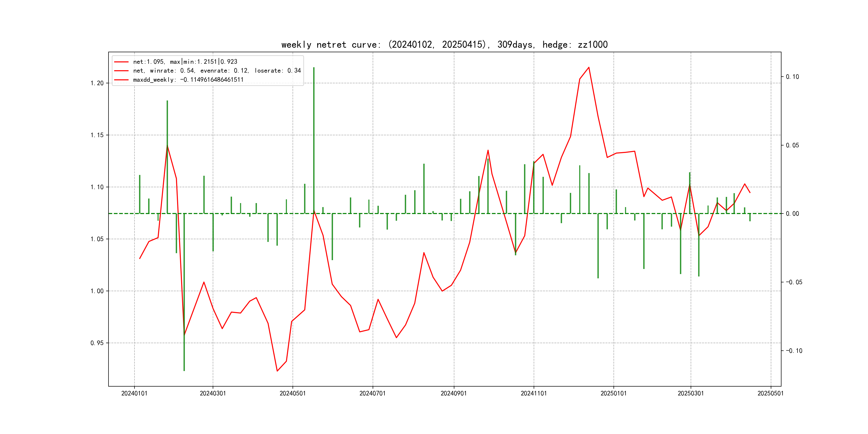
Task: Click the red line sample beside net:1.095 legend
Action: coord(121,62)
